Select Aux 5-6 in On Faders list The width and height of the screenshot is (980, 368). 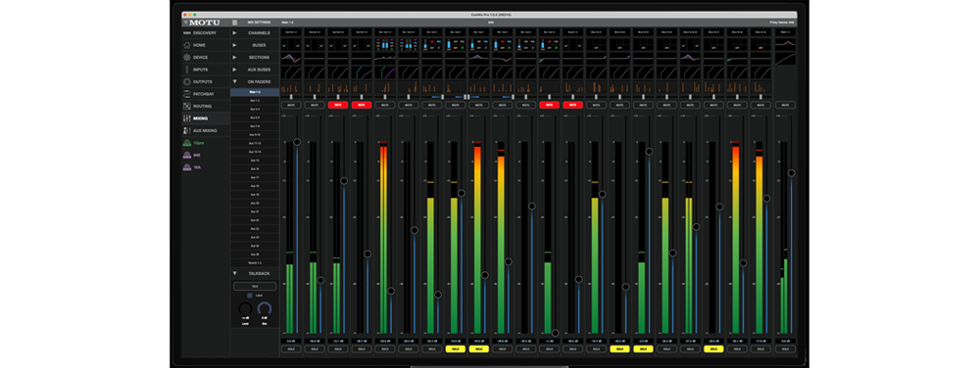255,117
